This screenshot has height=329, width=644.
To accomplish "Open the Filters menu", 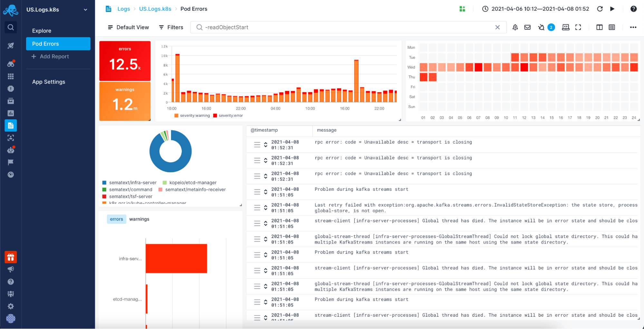I will (171, 27).
